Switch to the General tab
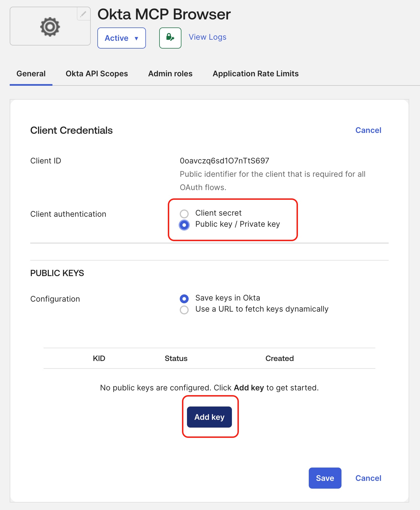Image resolution: width=420 pixels, height=510 pixels. (x=31, y=74)
